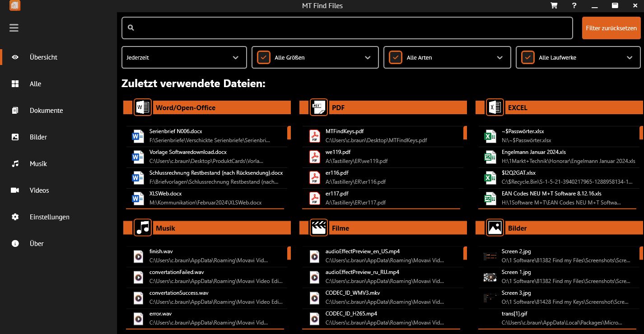Click the Musik note category icon

(143, 228)
